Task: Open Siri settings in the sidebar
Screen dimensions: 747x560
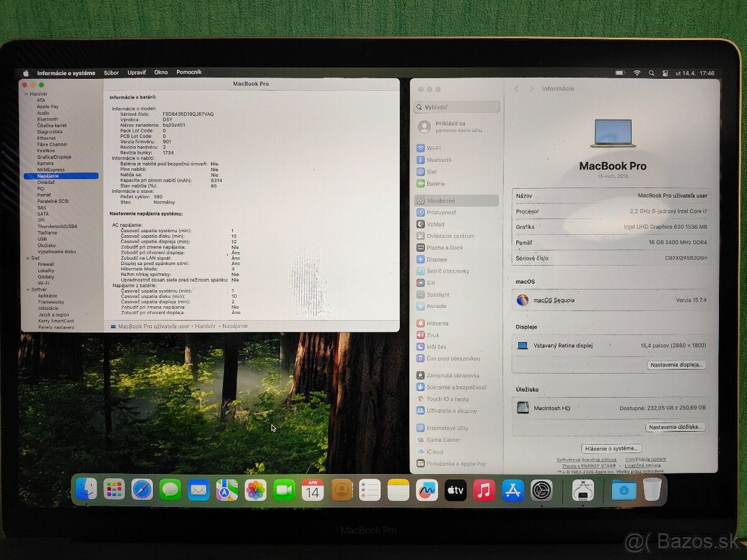Action: click(430, 282)
